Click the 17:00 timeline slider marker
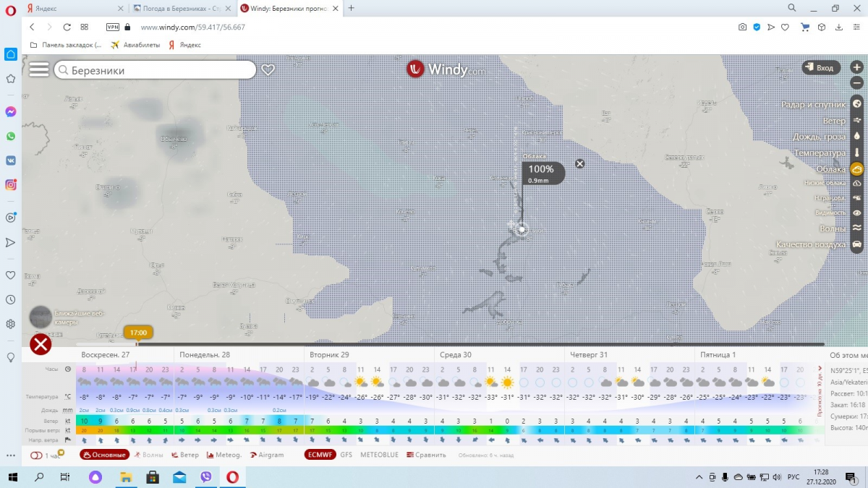This screenshot has height=488, width=868. tap(137, 333)
